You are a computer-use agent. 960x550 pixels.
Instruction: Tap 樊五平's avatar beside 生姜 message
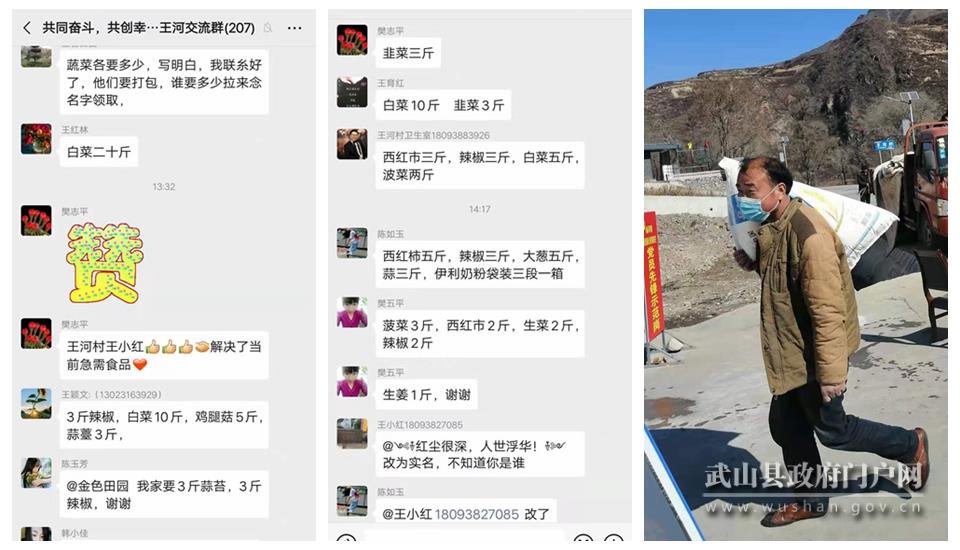(352, 382)
